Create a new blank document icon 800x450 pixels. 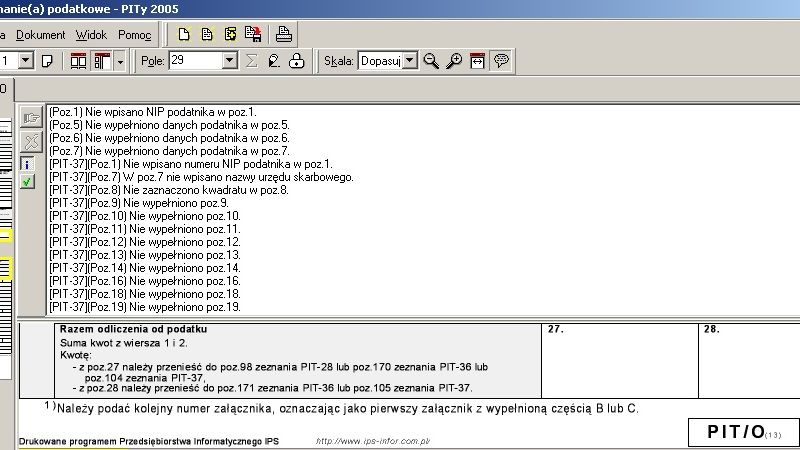184,35
